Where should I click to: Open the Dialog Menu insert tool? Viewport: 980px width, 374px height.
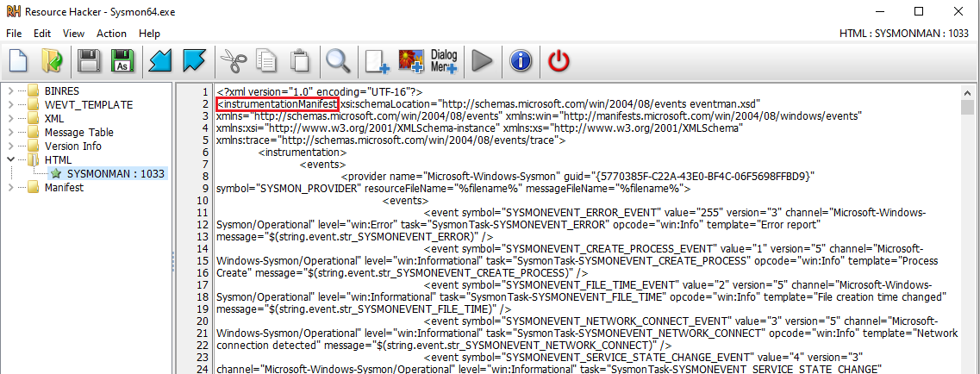point(444,60)
